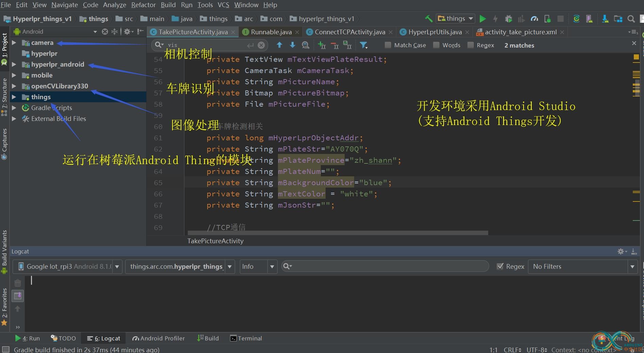Open the AVD Manager icon
The width and height of the screenshot is (644, 353).
pos(589,19)
